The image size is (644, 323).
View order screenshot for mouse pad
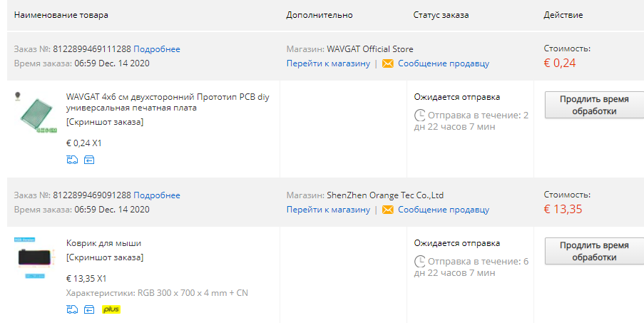tap(105, 257)
